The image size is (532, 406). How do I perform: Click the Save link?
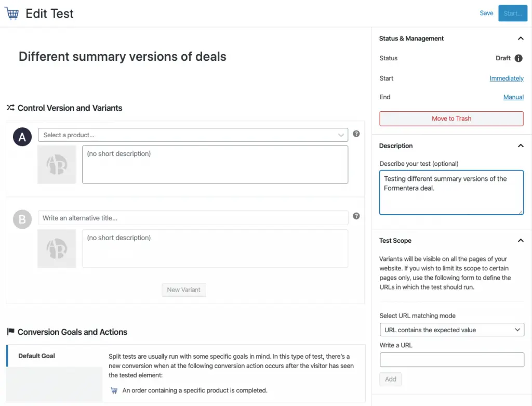(486, 13)
